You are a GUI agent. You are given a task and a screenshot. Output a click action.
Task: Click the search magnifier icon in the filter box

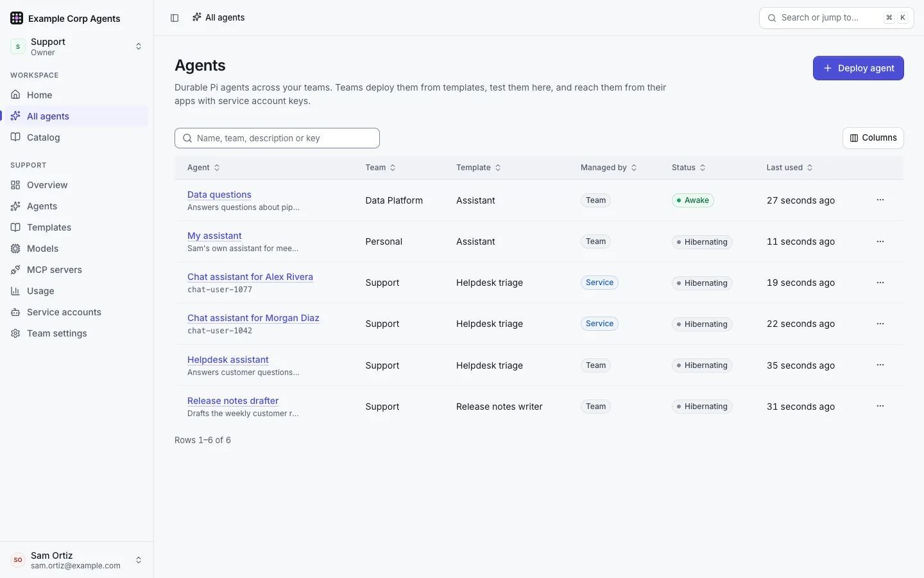[x=187, y=138]
